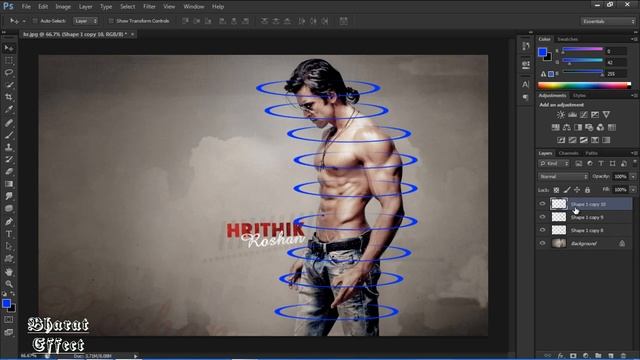Select the Shape 1 copy 9 layer
The width and height of the screenshot is (640, 360).
pyautogui.click(x=584, y=217)
